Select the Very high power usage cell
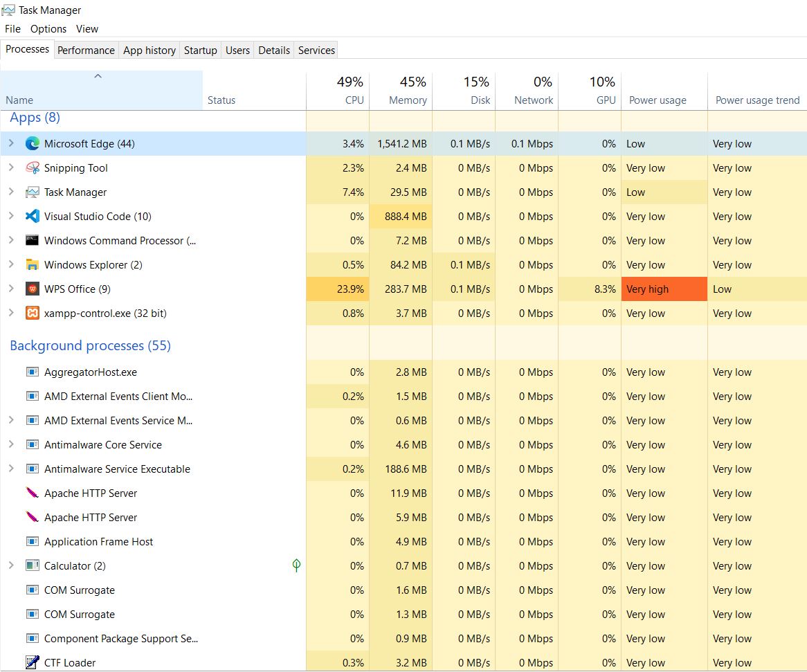Image resolution: width=807 pixels, height=672 pixels. [x=663, y=289]
